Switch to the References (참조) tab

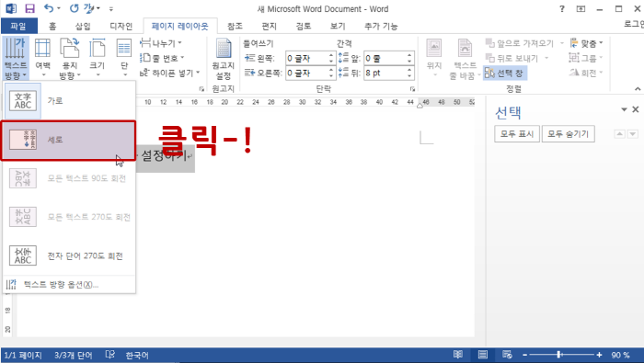(x=235, y=27)
